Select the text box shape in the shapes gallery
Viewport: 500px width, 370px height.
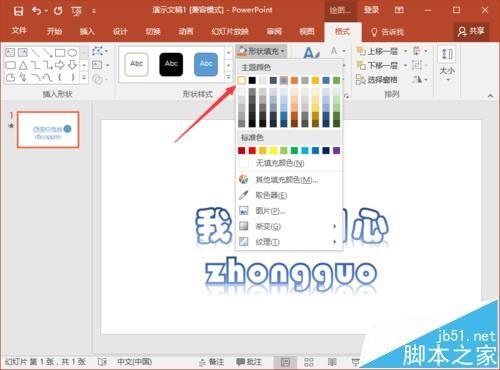(10, 52)
